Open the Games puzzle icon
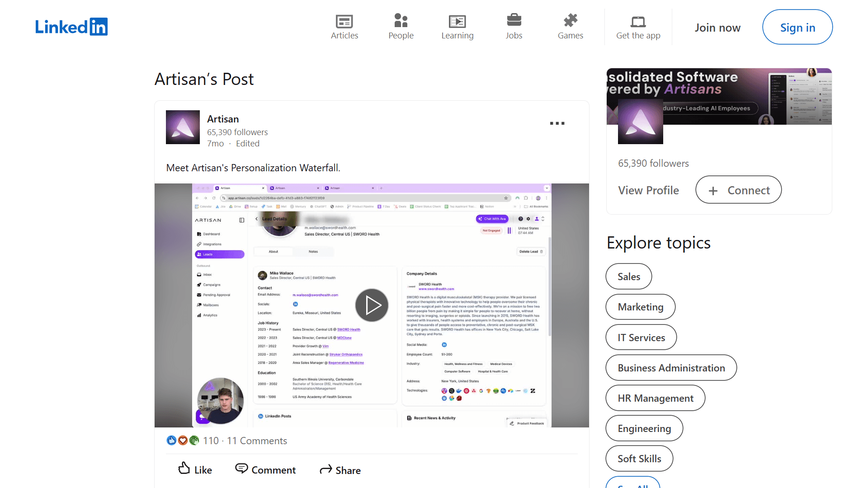Screen dimensions: 868x488 570,20
